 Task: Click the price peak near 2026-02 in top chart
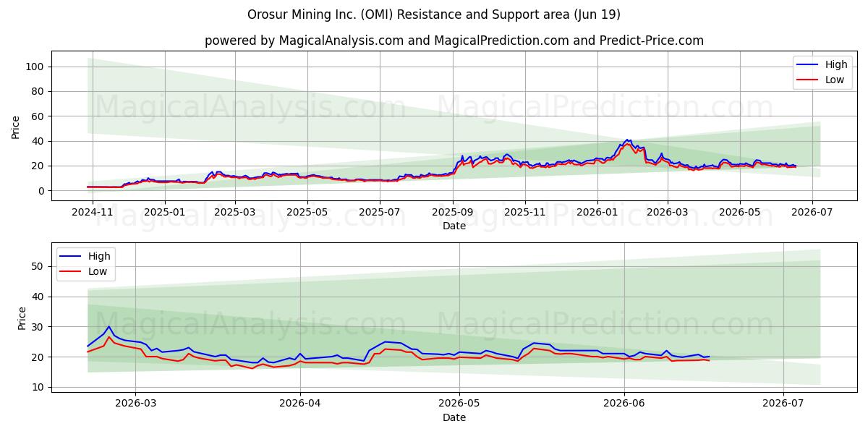pos(627,140)
